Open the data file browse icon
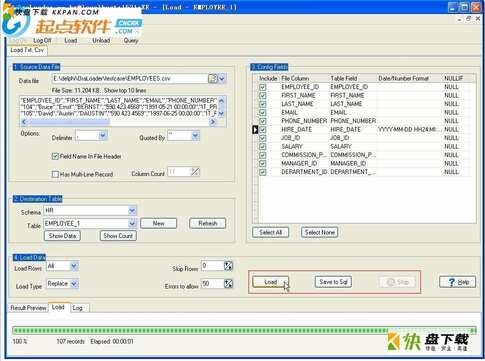 [x=213, y=79]
